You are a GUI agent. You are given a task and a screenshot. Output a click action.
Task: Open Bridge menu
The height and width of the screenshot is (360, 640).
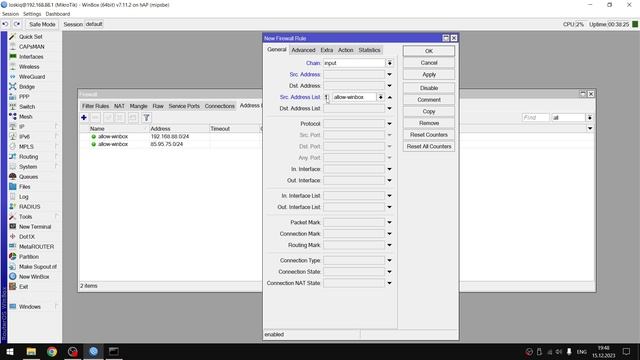click(27, 87)
